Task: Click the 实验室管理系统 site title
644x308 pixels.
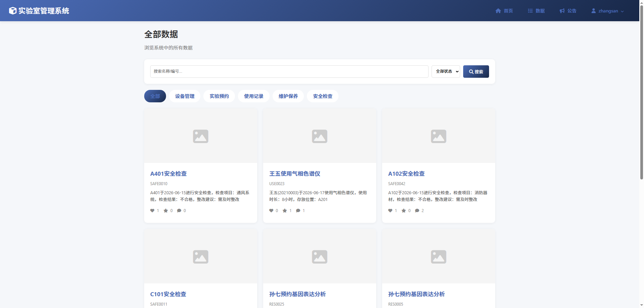Action: 44,11
